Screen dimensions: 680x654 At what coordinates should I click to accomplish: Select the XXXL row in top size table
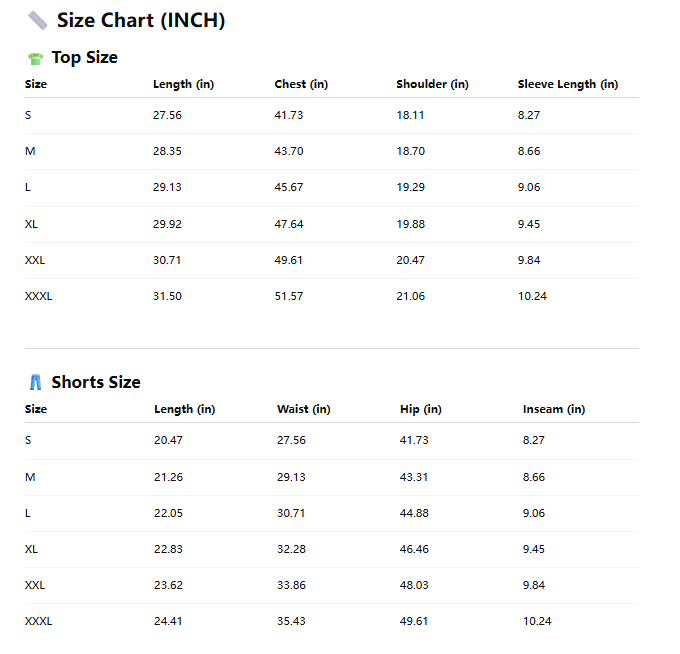(38, 296)
